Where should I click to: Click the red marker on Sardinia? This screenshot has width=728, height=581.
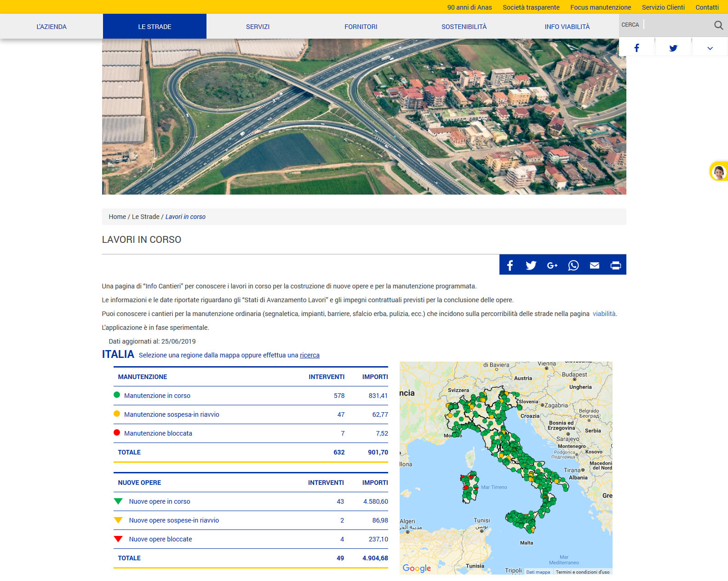pos(466,487)
